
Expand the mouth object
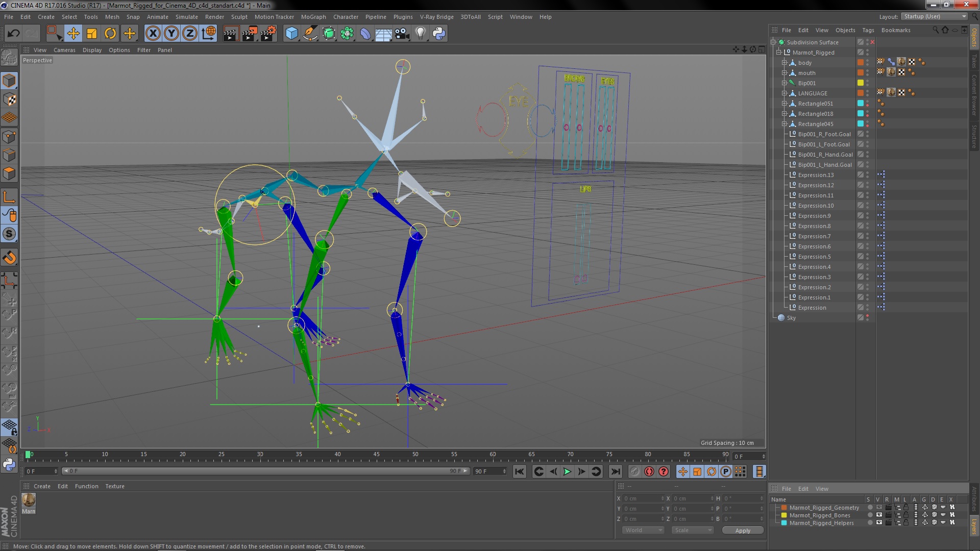coord(785,73)
